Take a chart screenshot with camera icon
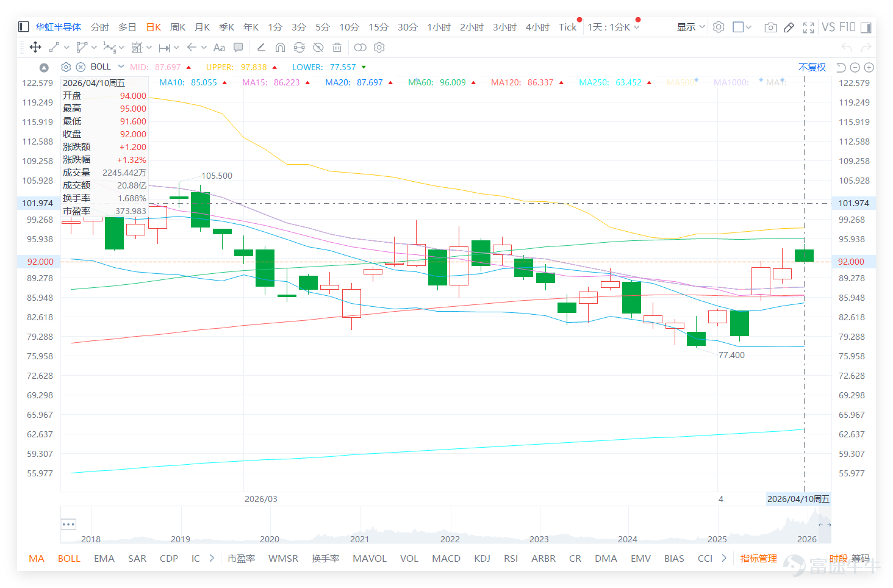893x588 pixels. tap(770, 27)
